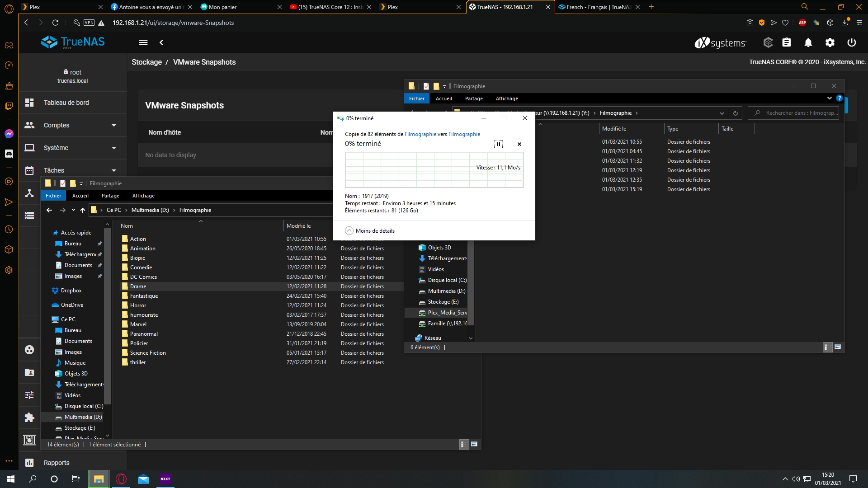Collapse TrueNAS sidebar with back chevron
The image size is (868, 488).
coord(161,42)
